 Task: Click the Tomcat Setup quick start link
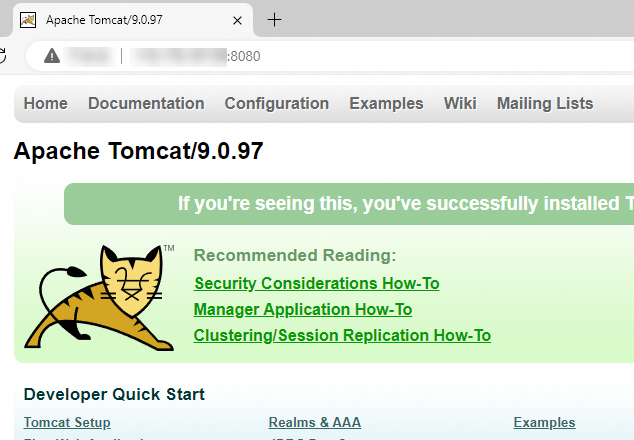(67, 423)
